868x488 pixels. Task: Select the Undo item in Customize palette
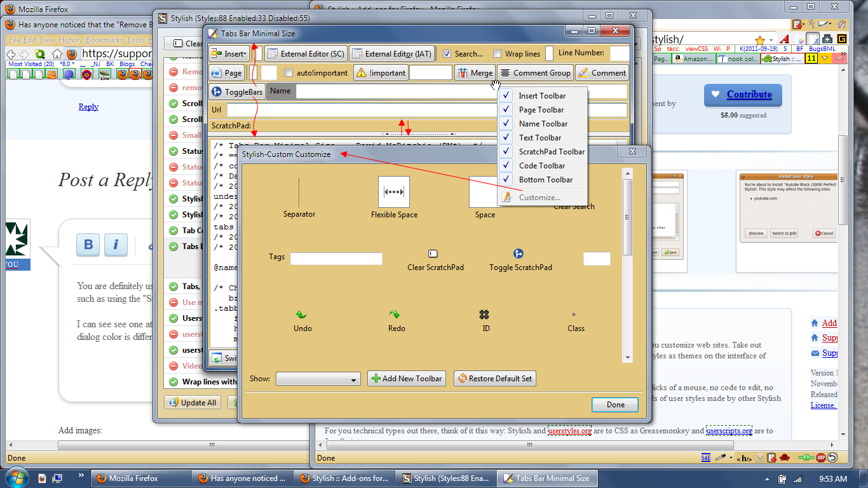302,321
